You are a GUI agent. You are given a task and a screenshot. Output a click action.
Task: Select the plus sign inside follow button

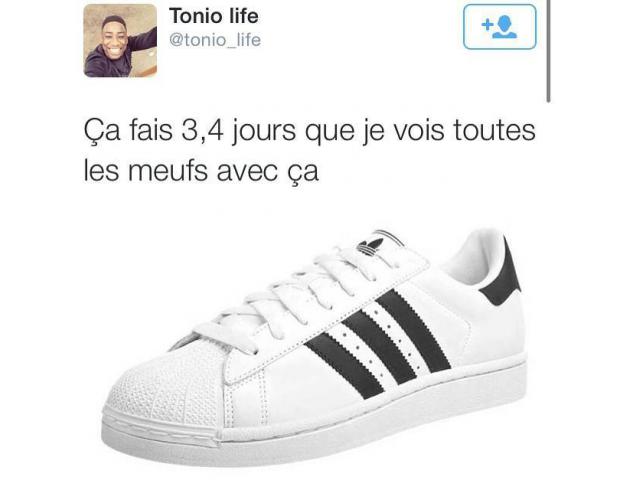click(x=487, y=25)
